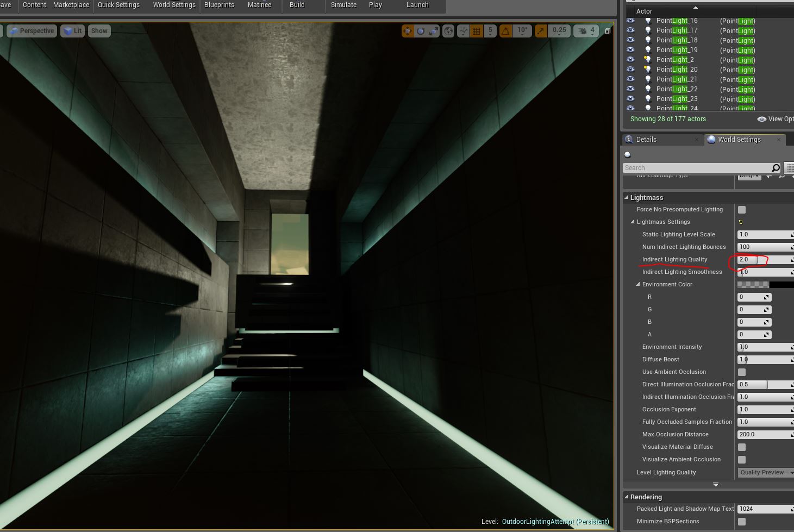Open outliner View Options

click(776, 119)
